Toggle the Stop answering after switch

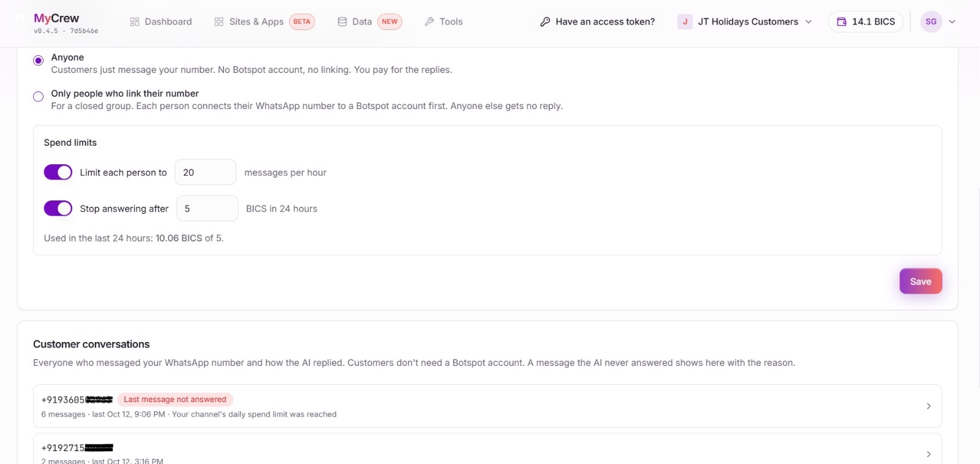(x=58, y=208)
